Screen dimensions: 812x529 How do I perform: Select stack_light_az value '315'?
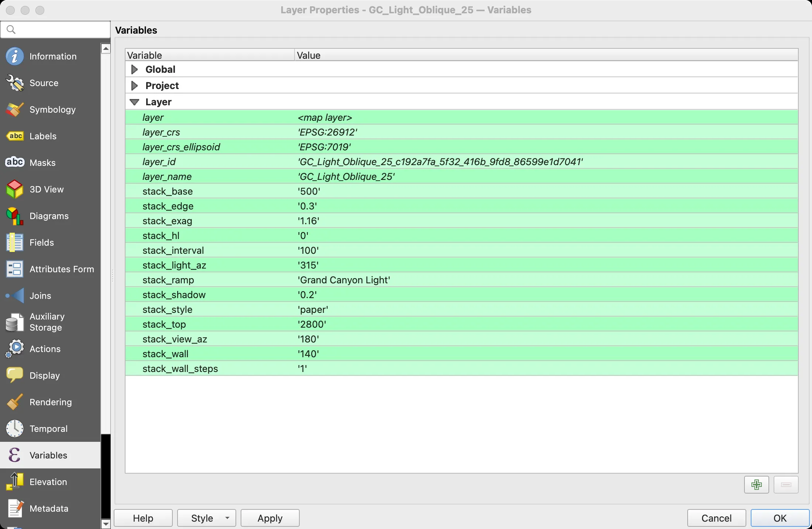(x=308, y=265)
